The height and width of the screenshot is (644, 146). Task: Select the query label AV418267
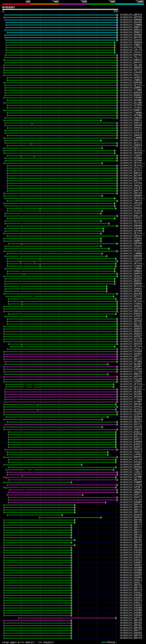[x=8, y=8]
